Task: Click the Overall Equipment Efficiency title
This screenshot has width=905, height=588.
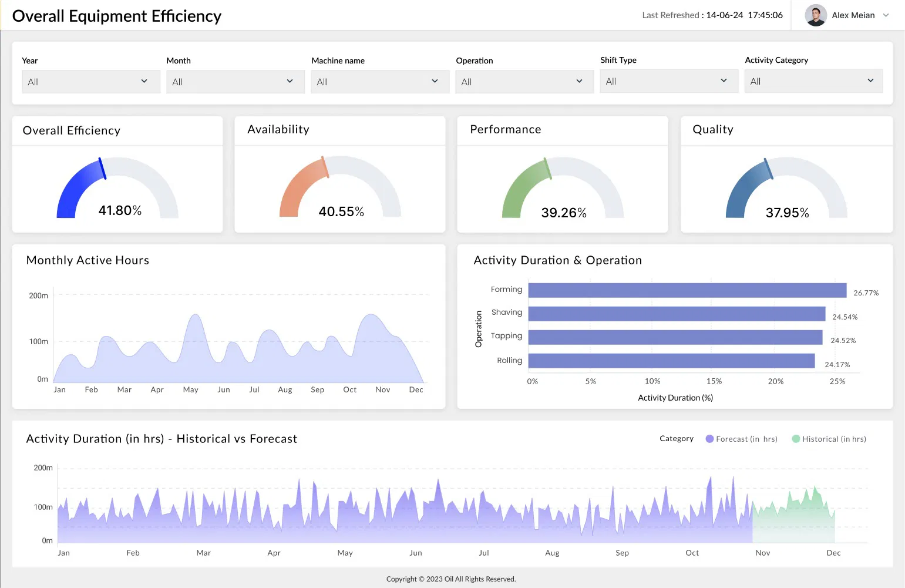Action: pos(117,16)
